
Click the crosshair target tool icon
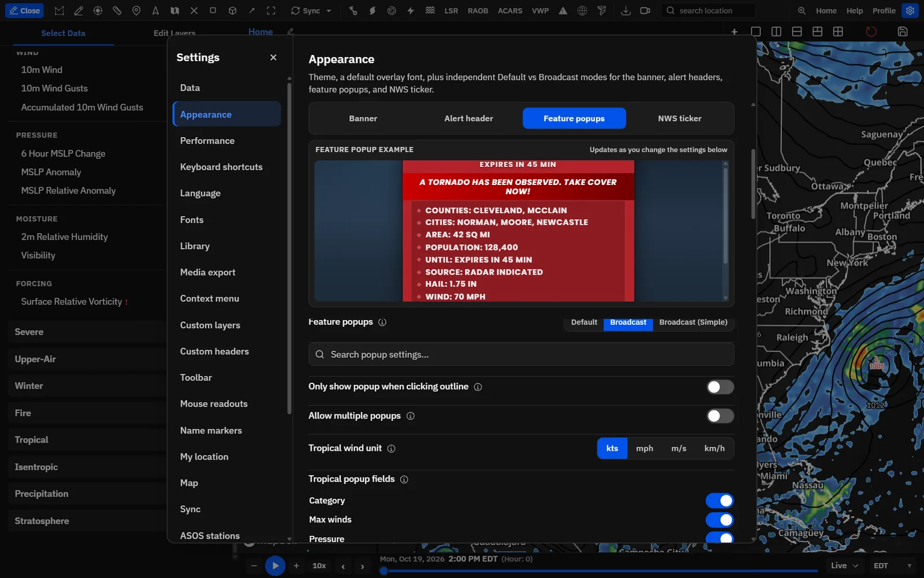click(x=98, y=10)
